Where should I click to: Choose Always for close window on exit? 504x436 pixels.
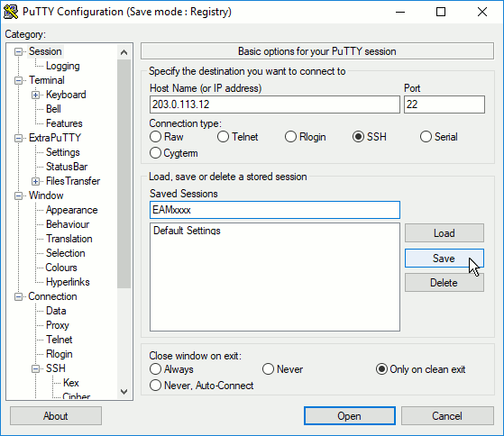coord(171,369)
